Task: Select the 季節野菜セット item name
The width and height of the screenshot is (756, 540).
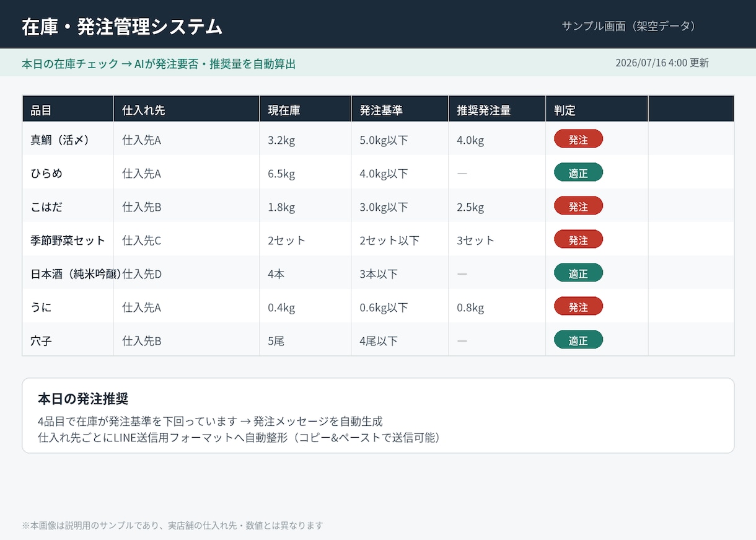Action: coord(68,241)
